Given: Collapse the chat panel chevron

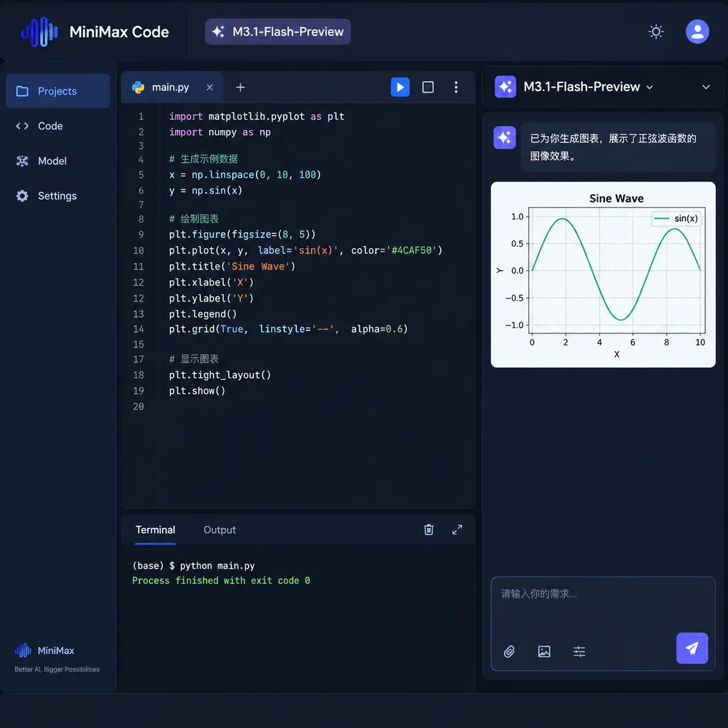Looking at the screenshot, I should (706, 87).
